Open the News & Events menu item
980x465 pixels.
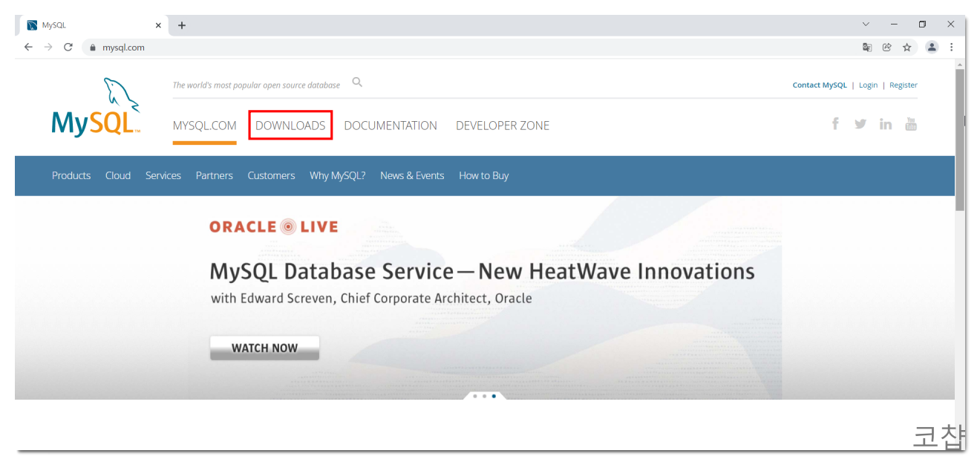point(412,175)
